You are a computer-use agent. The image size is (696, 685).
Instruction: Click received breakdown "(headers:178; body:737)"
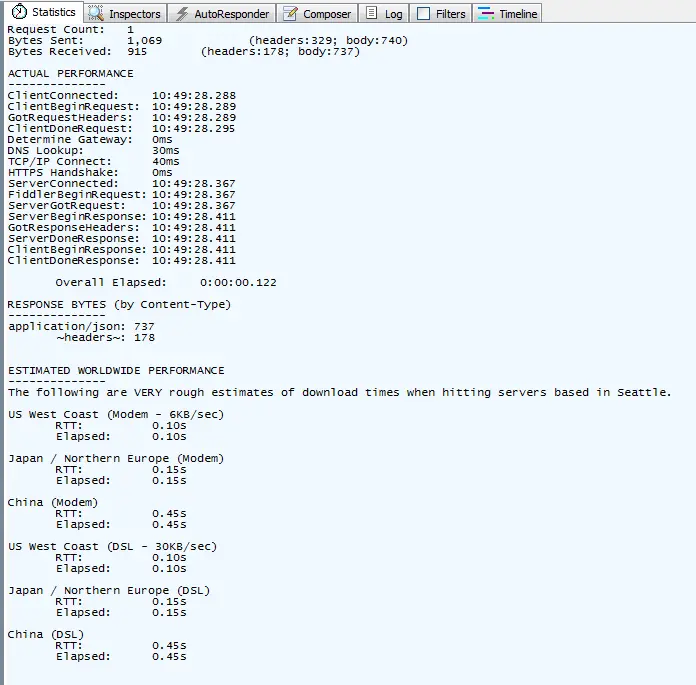(x=280, y=52)
